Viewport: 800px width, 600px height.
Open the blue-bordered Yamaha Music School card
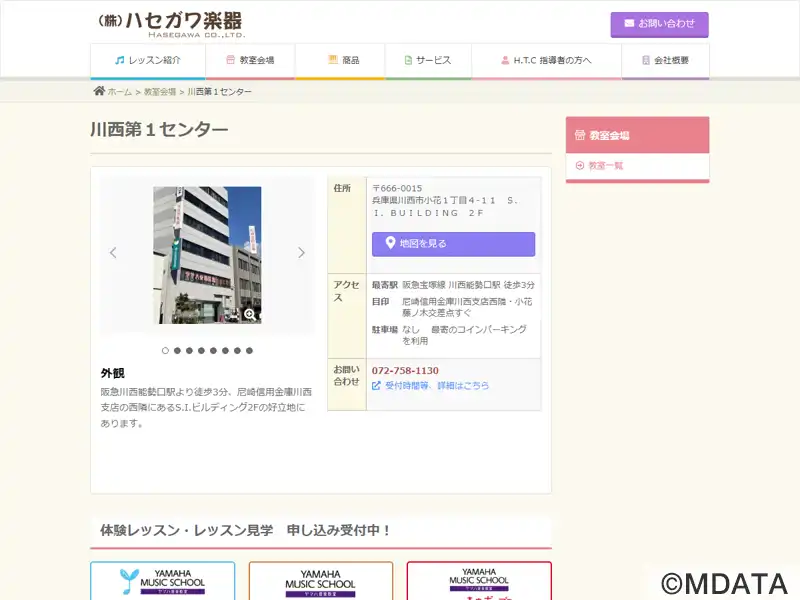(163, 581)
